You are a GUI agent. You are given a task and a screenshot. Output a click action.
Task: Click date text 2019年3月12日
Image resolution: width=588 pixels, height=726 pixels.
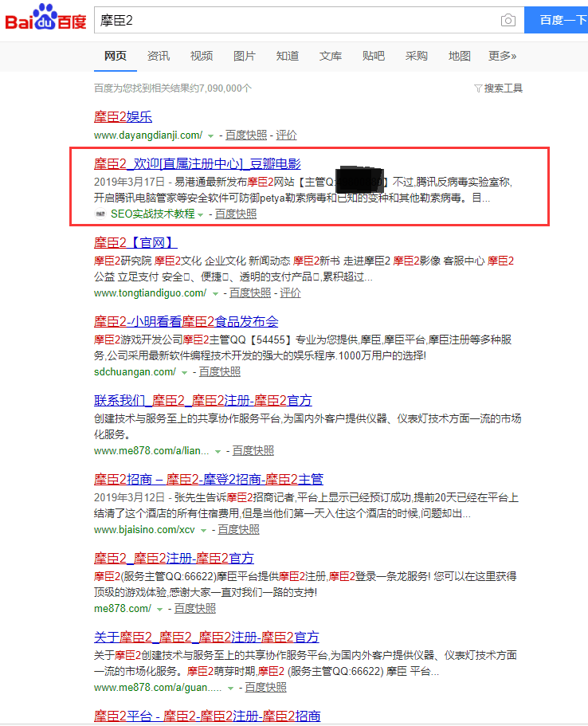tap(129, 498)
